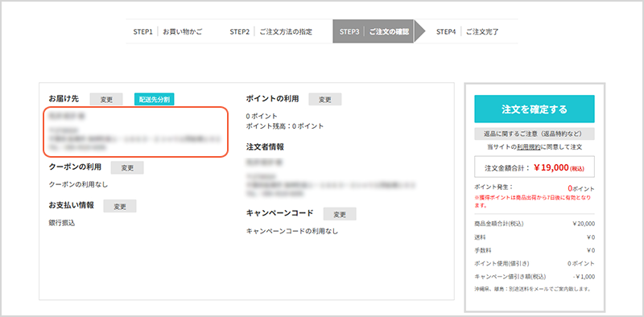644x317 pixels.
Task: Click the 沖縄県、離島 shipping note
Action: tap(532, 289)
